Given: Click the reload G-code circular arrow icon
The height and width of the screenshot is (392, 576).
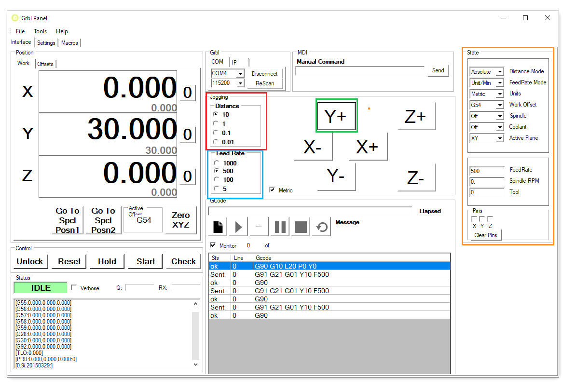Looking at the screenshot, I should click(322, 227).
